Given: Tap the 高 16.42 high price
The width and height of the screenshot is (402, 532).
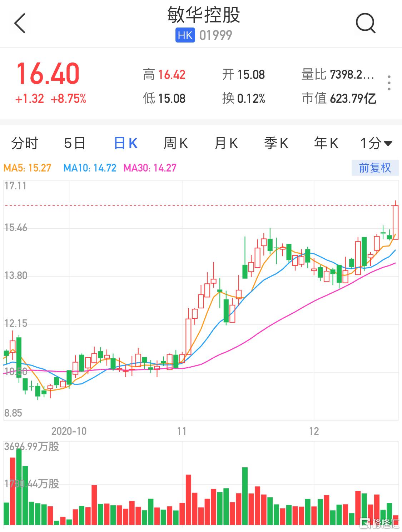Looking at the screenshot, I should [x=164, y=75].
